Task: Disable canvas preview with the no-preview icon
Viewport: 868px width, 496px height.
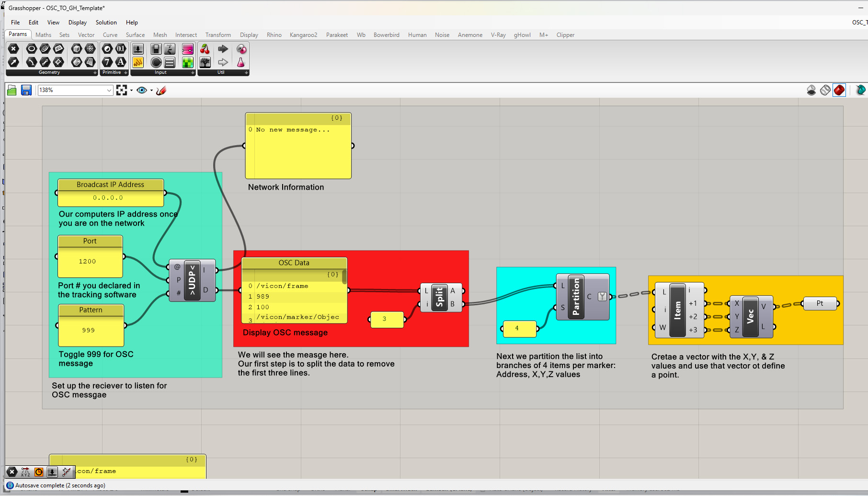Action: click(811, 90)
